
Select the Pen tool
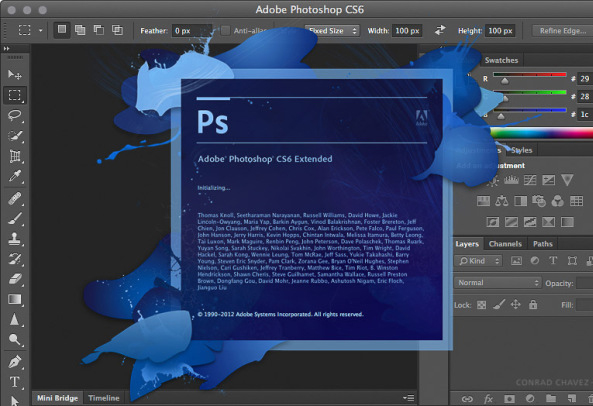tap(15, 362)
